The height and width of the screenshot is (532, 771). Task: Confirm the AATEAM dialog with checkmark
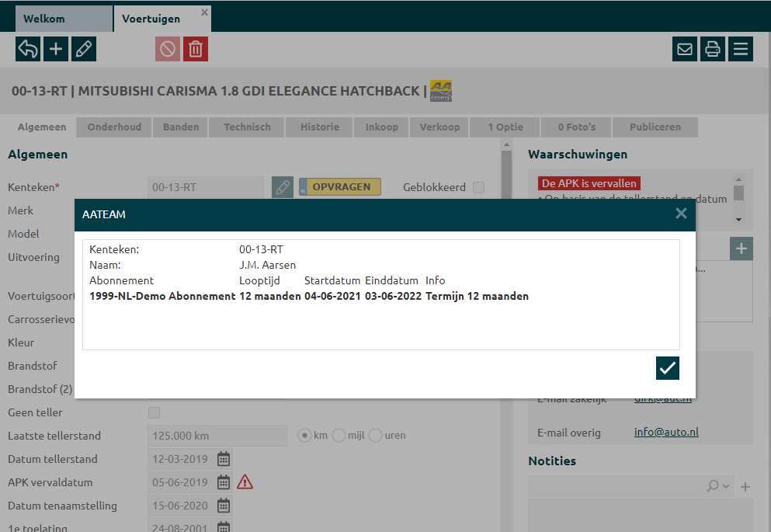click(x=667, y=368)
